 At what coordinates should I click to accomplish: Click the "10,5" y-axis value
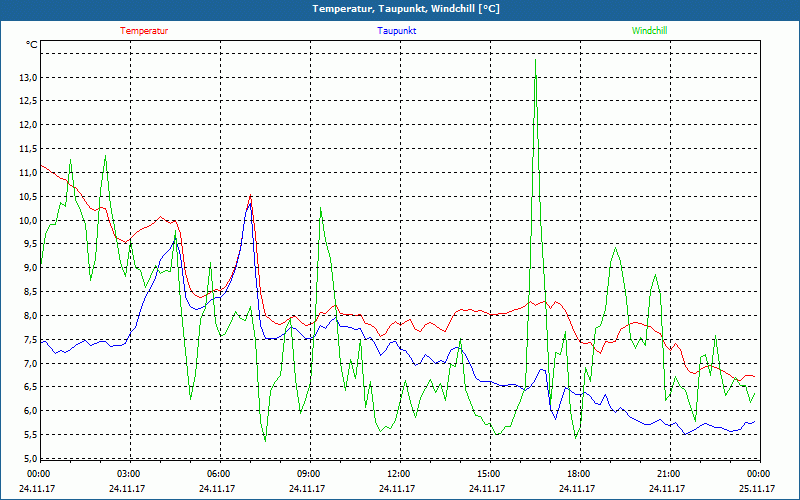click(29, 196)
